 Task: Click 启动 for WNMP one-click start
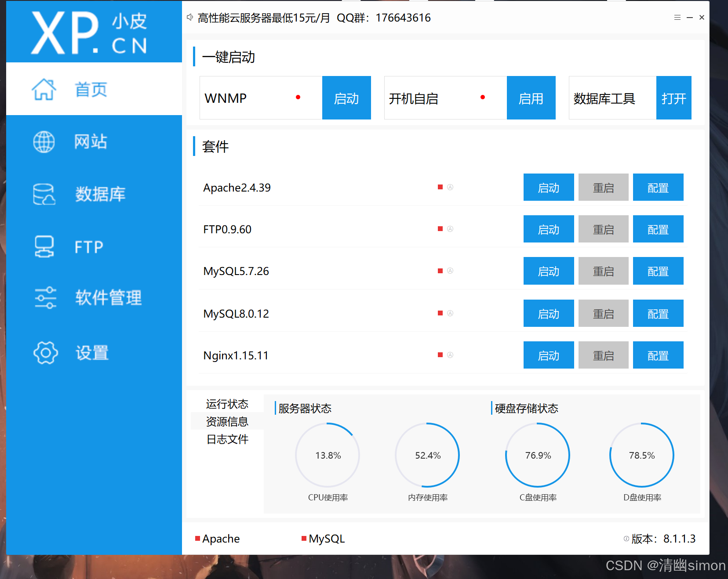[x=346, y=98]
